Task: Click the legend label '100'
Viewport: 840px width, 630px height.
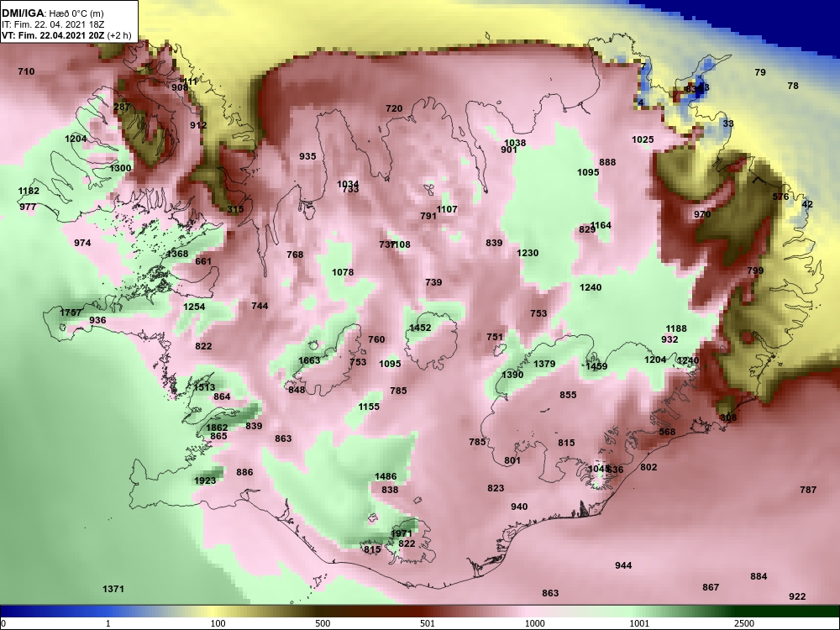Action: point(218,623)
